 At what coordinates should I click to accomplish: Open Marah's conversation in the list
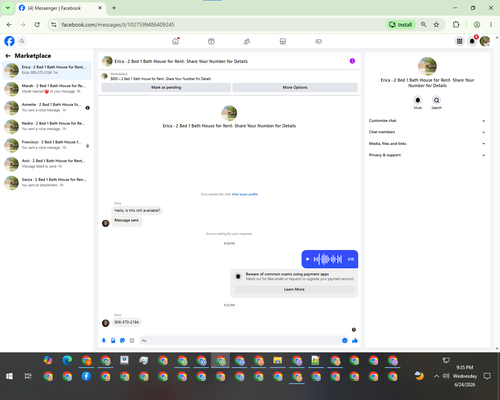point(47,89)
